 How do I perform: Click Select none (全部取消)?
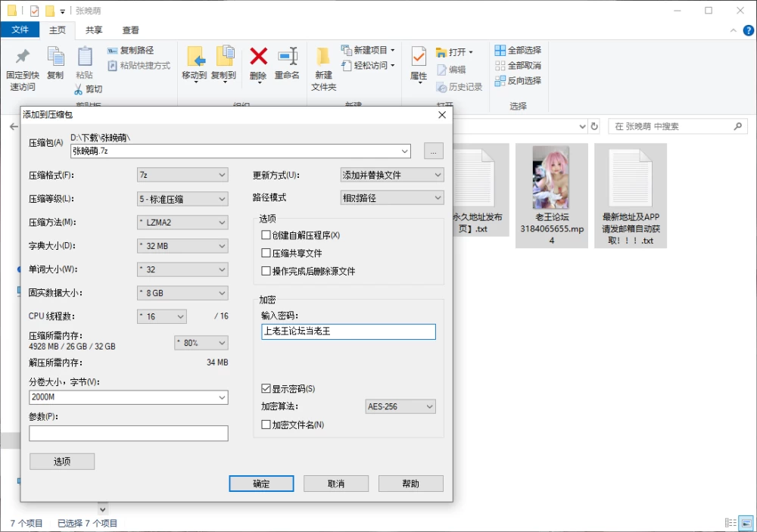pyautogui.click(x=518, y=65)
